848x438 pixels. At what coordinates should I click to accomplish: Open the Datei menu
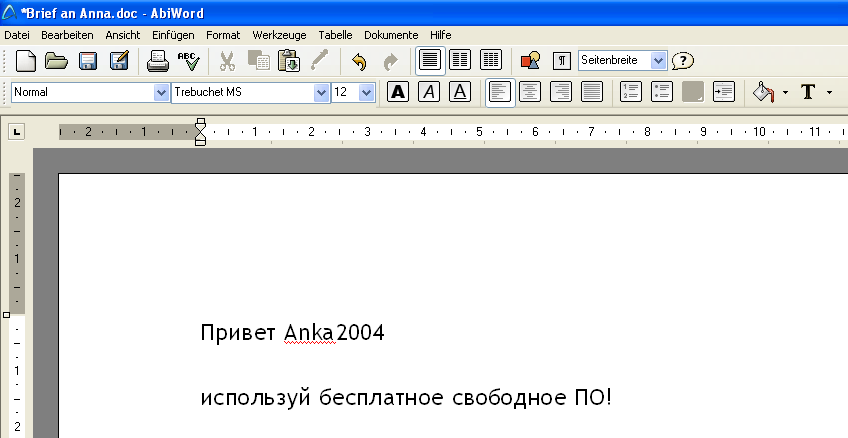(17, 35)
